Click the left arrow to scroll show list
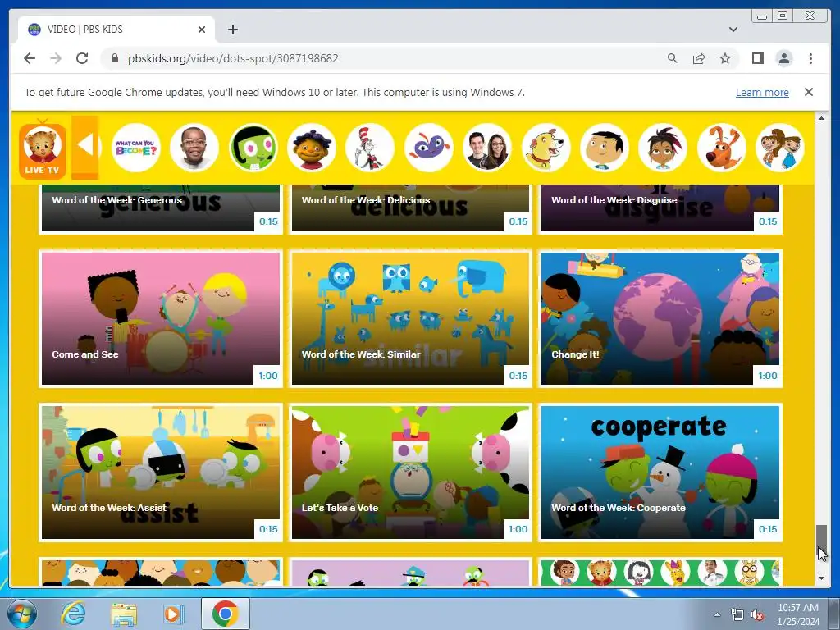 coord(85,146)
